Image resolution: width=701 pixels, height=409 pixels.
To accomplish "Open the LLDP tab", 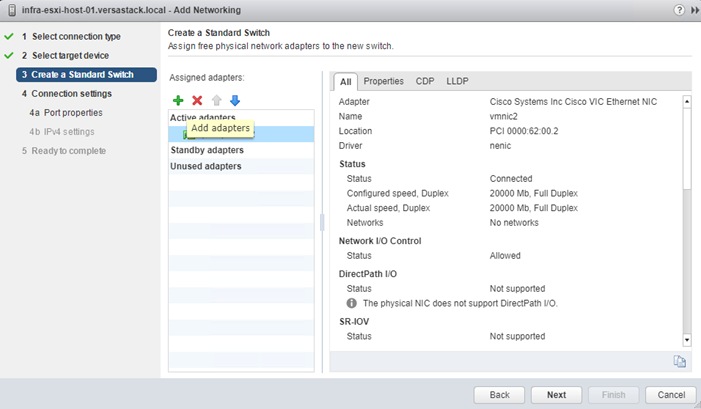I will [x=457, y=81].
